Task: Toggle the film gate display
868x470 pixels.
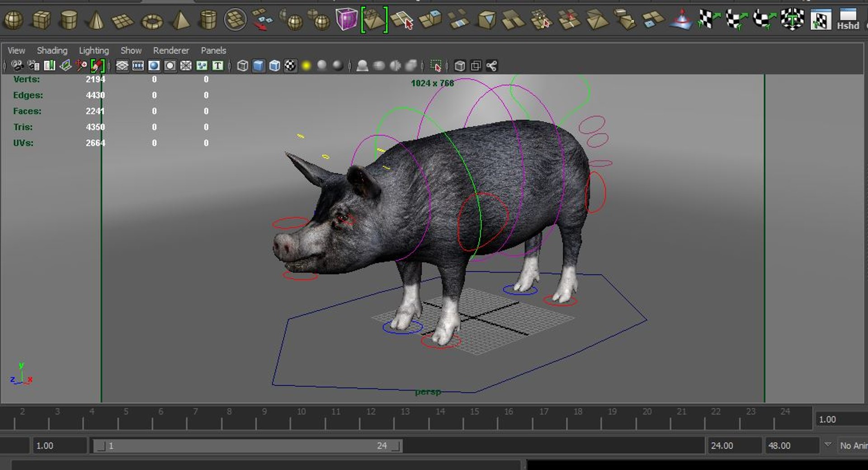Action: [x=138, y=66]
